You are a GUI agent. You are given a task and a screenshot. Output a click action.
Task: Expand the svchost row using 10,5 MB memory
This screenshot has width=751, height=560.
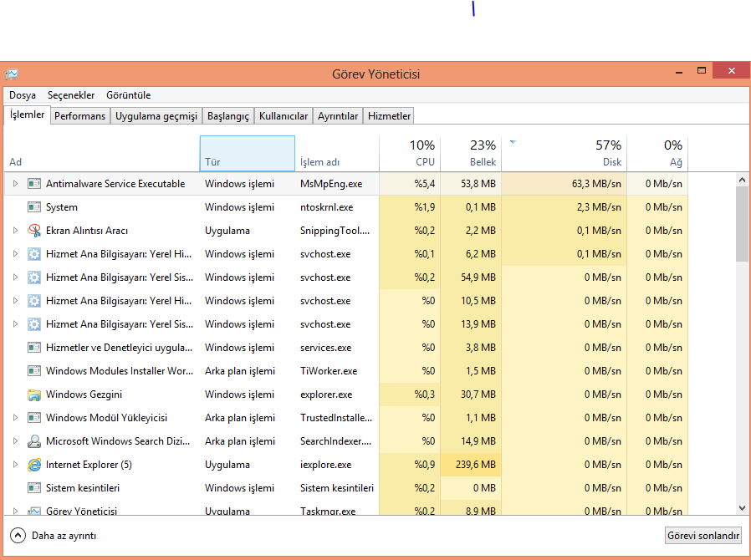[15, 301]
